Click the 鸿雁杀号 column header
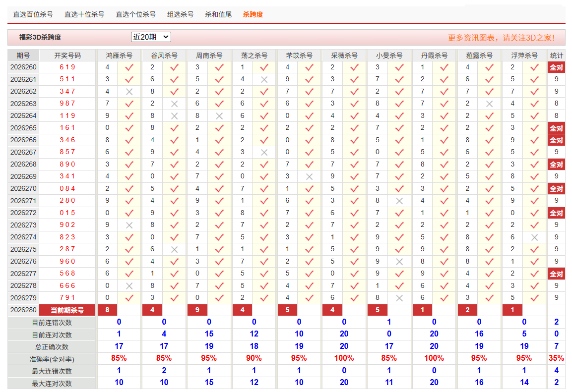Viewport: 572px width, 392px height. [119, 56]
